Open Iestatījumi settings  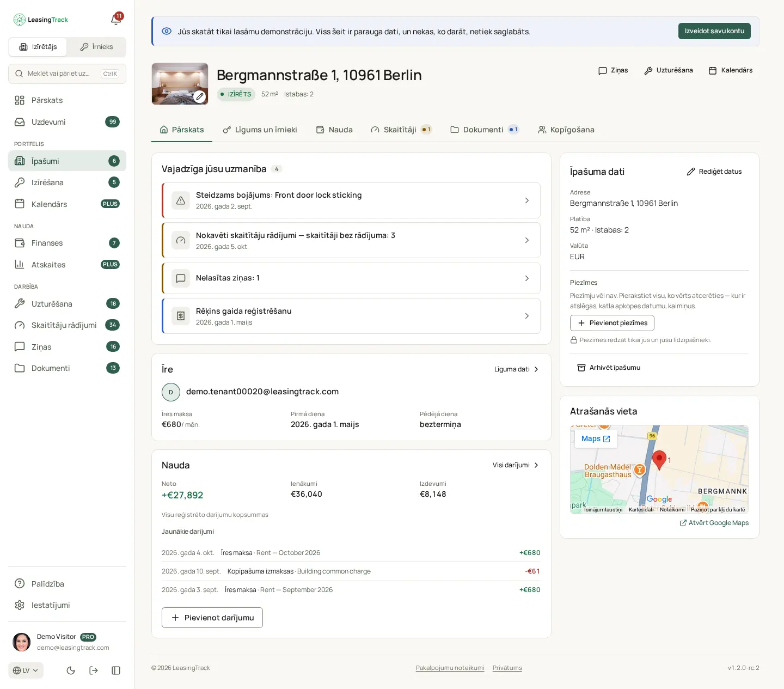pyautogui.click(x=67, y=605)
